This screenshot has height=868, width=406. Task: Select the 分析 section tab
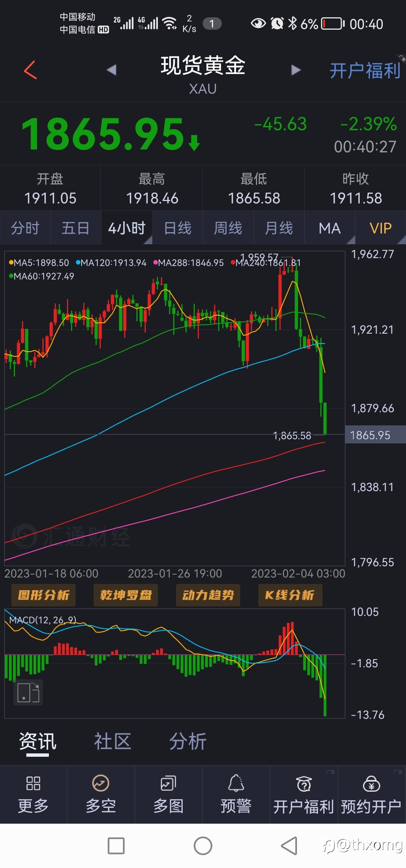pos(188,741)
